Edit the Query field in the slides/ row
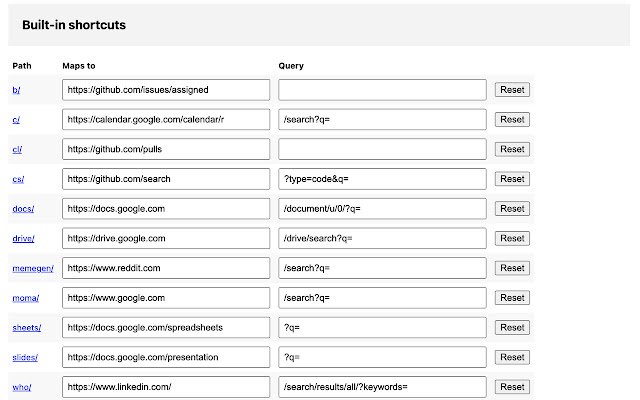640x400 pixels. point(382,357)
